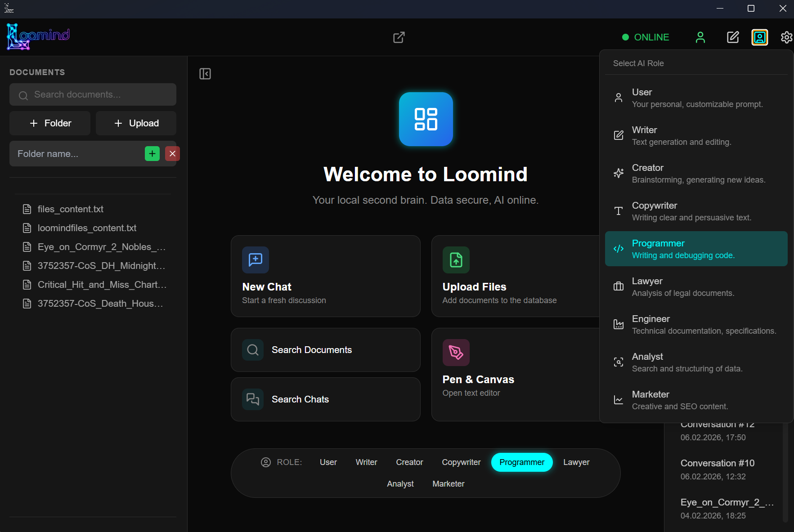Click the file icon next to files_content.txt
This screenshot has height=532, width=794.
tap(27, 209)
